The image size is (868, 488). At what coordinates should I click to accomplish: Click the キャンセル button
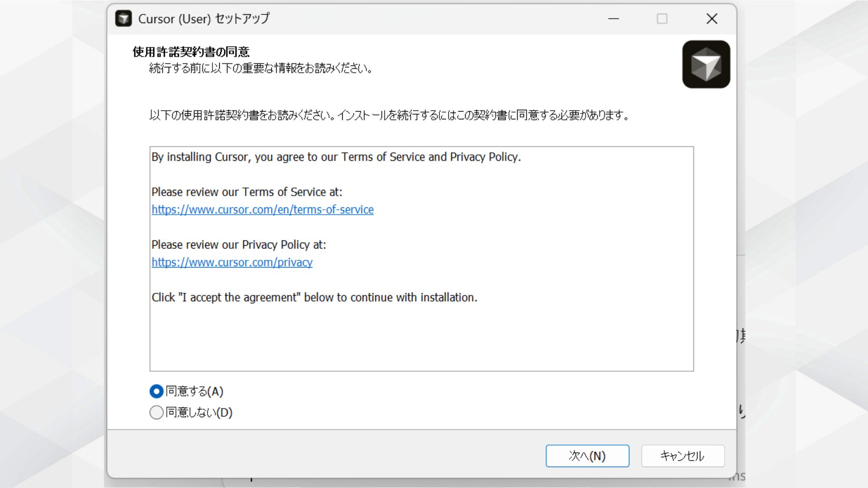pyautogui.click(x=683, y=456)
